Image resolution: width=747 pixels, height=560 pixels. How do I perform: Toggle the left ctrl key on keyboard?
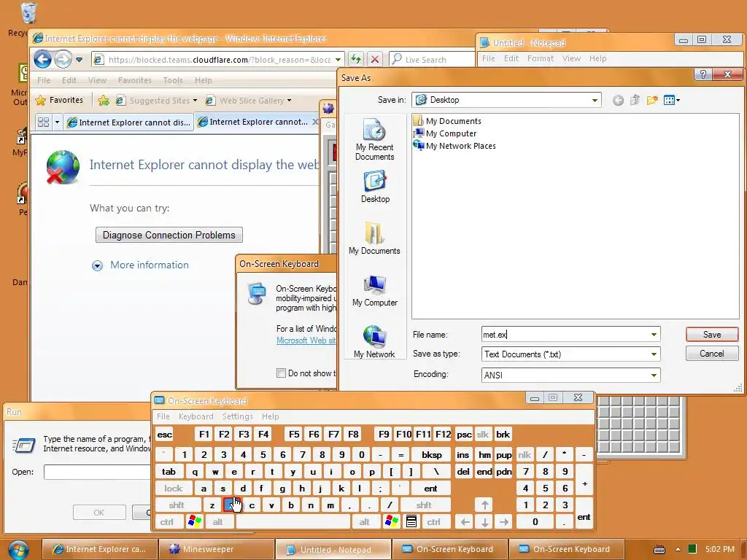(x=167, y=521)
